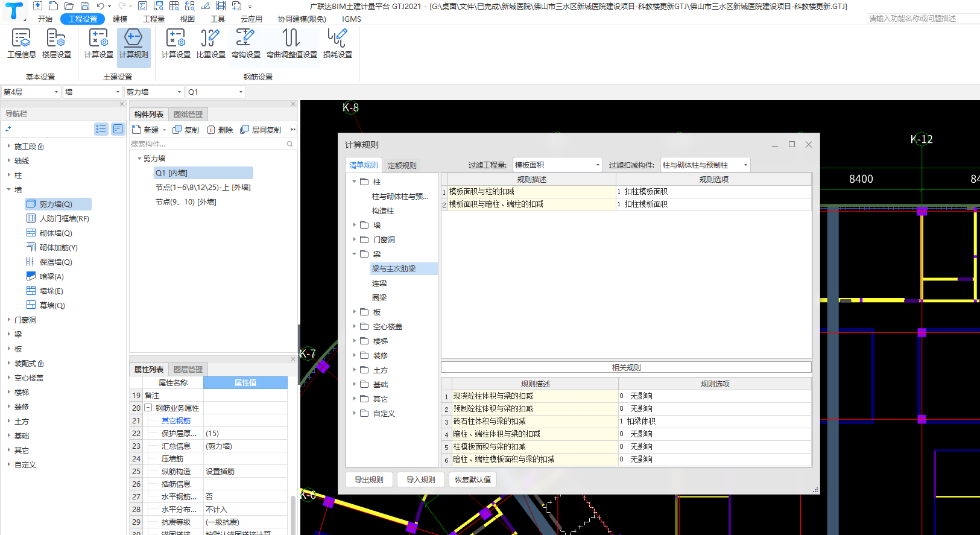980x535 pixels.
Task: Open the 建模 ribbon tab
Action: click(x=120, y=19)
